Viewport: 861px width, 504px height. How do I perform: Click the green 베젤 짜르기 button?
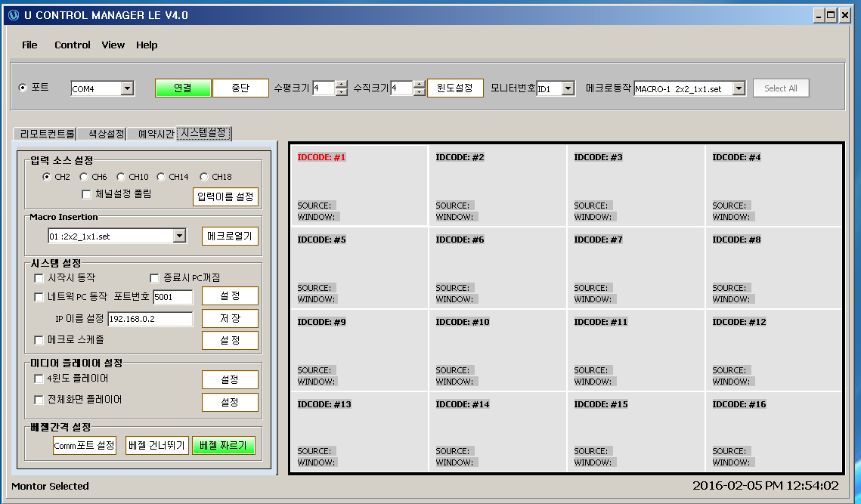pyautogui.click(x=224, y=445)
